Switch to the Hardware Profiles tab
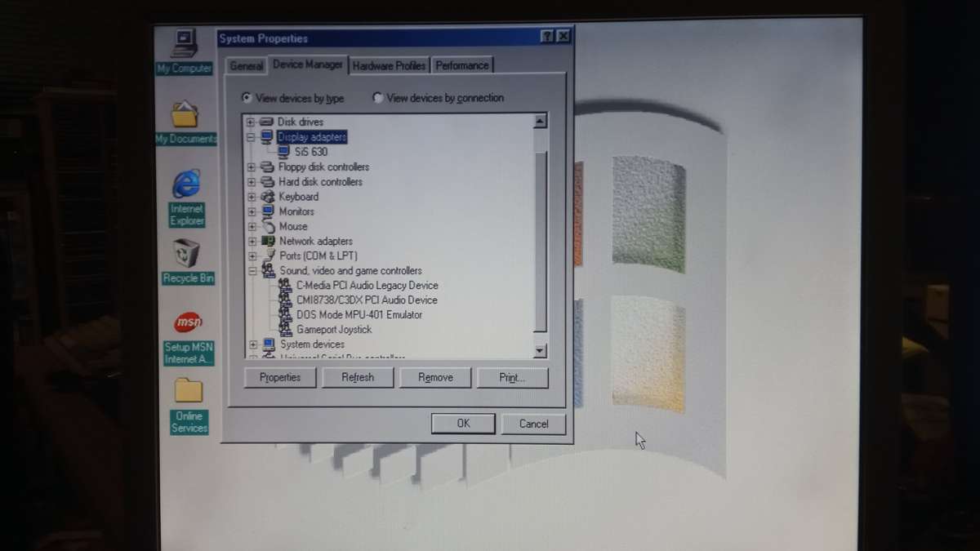Viewport: 980px width, 551px height. tap(389, 66)
